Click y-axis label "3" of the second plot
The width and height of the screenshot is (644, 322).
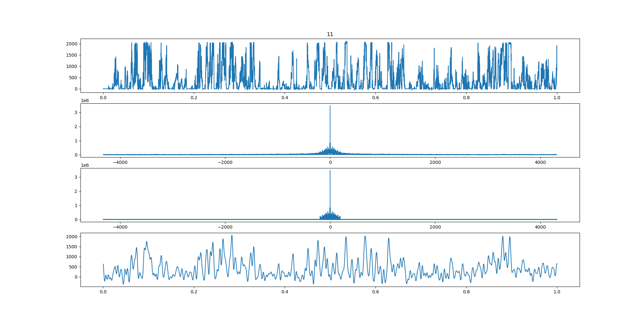tap(76, 112)
